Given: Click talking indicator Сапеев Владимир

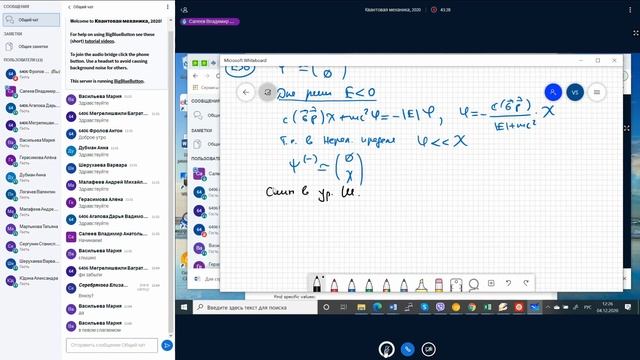Looking at the screenshot, I should (x=210, y=21).
